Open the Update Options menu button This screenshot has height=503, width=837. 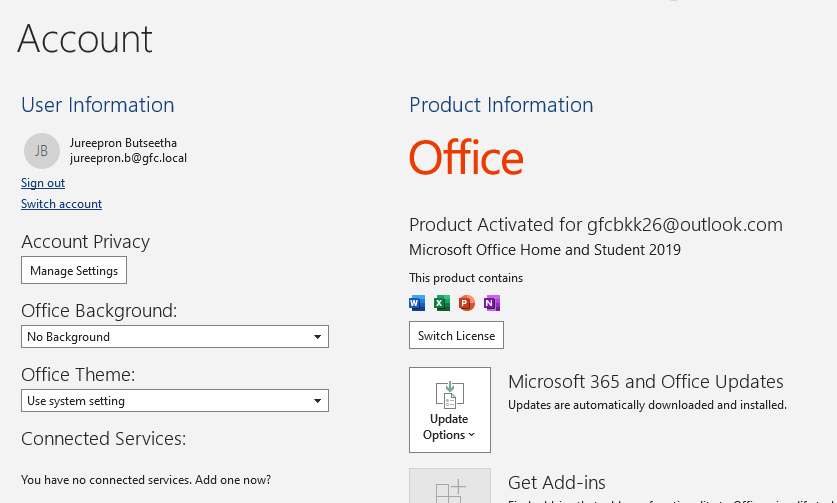(x=449, y=410)
